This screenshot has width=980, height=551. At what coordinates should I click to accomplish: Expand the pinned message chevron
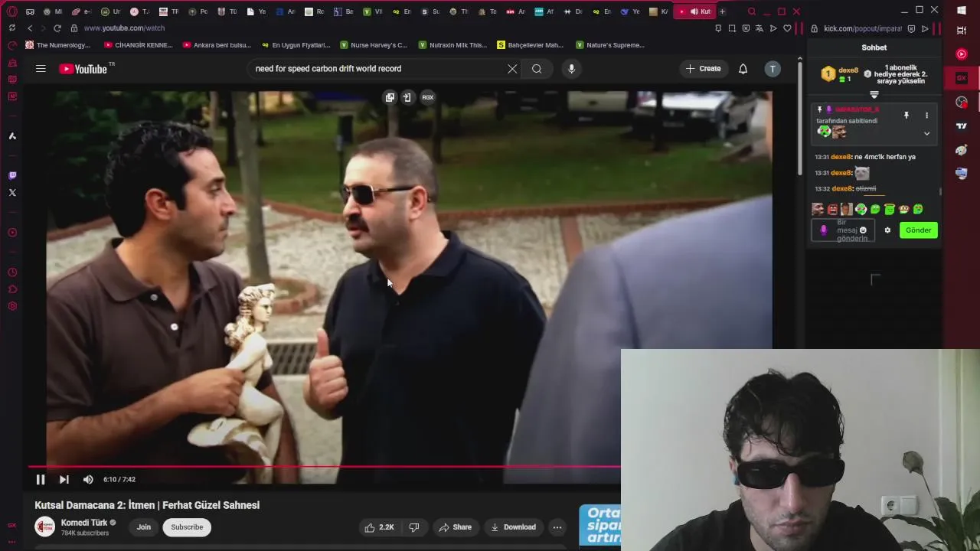926,133
